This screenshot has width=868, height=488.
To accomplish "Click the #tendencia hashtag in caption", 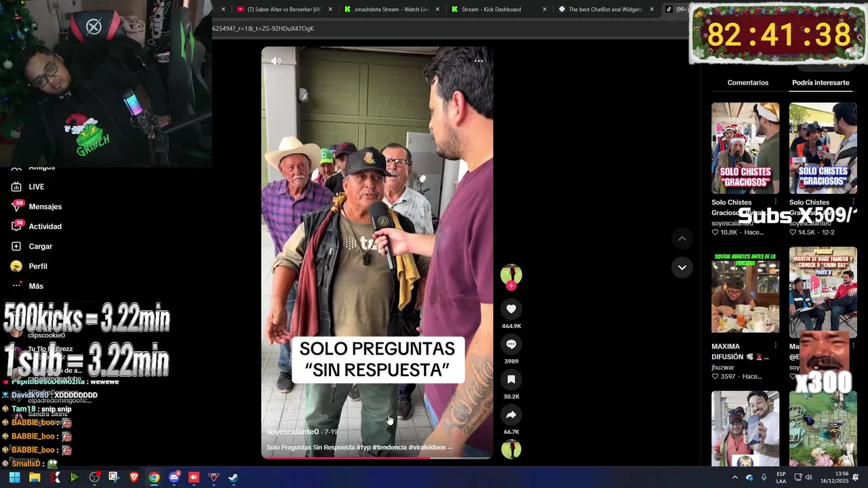I will [390, 447].
